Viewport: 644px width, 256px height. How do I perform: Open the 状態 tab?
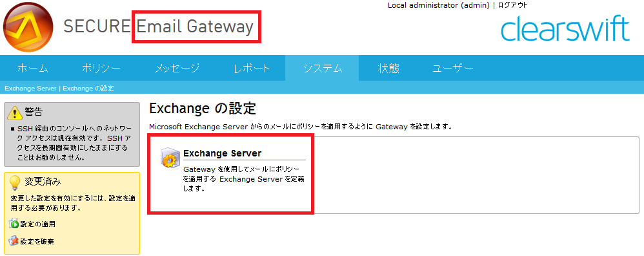[x=388, y=69]
